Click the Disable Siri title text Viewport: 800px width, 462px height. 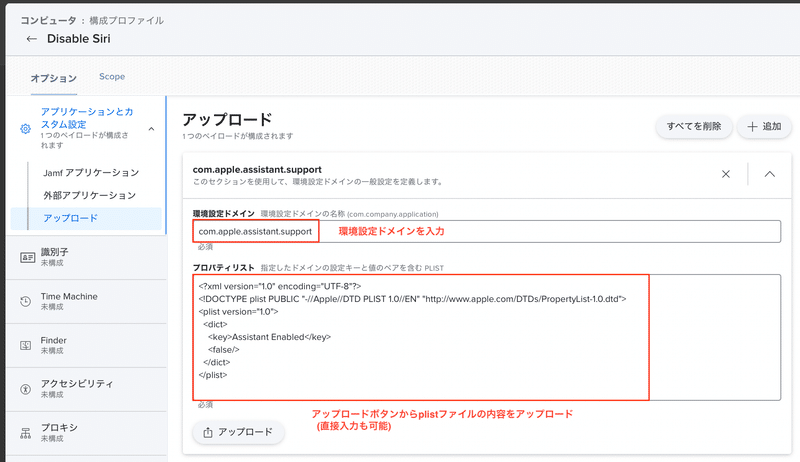[79, 39]
